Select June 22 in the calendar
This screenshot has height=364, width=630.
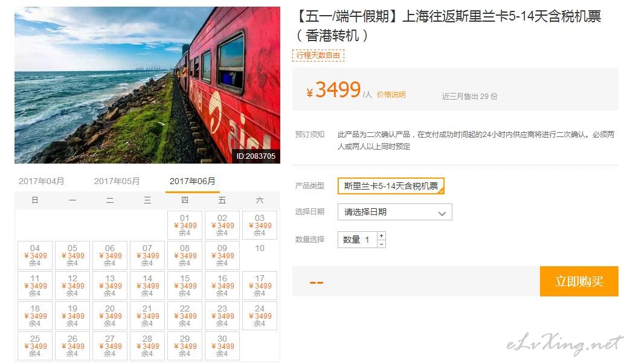[x=185, y=316]
